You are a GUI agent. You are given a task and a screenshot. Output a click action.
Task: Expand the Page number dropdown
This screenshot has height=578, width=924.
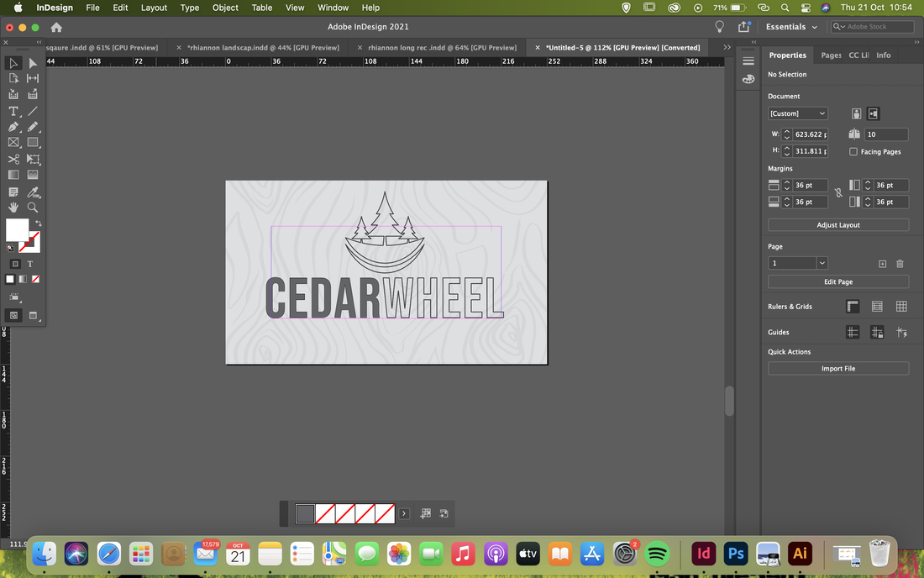tap(822, 263)
